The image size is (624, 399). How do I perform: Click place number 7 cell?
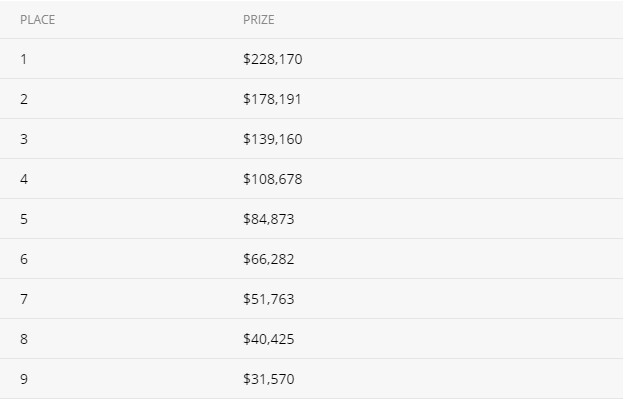[24, 299]
